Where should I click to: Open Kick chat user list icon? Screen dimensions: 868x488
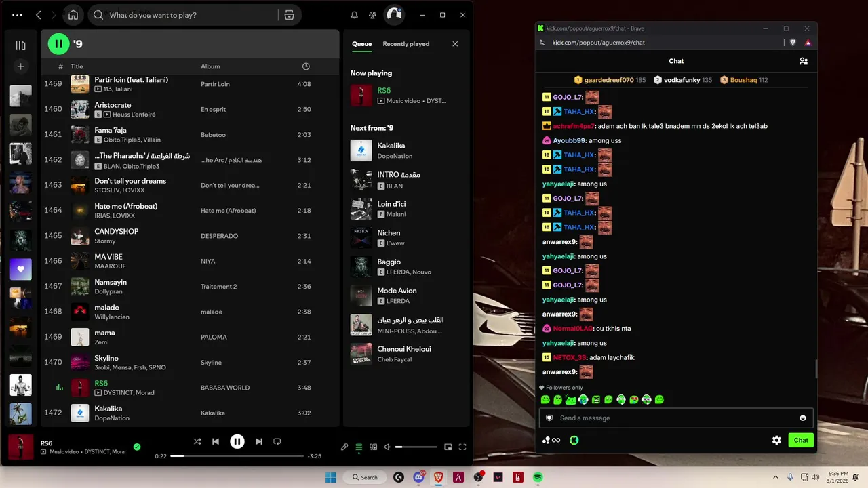coord(804,61)
